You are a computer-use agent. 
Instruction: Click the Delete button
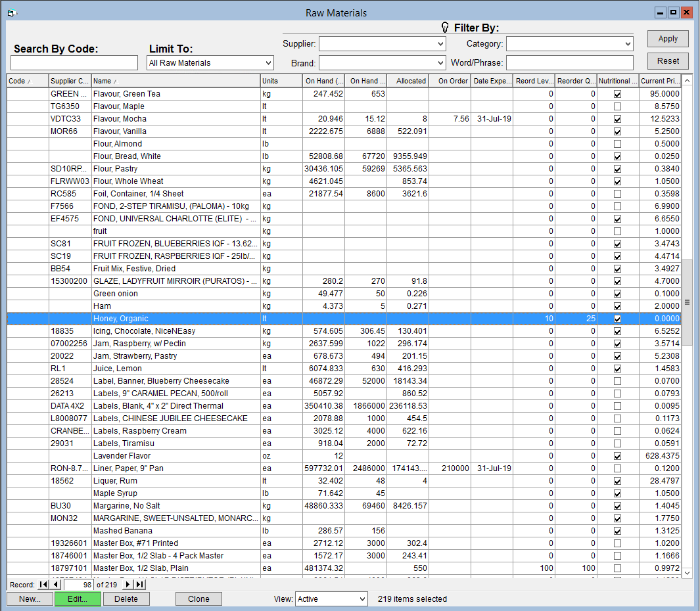(126, 599)
